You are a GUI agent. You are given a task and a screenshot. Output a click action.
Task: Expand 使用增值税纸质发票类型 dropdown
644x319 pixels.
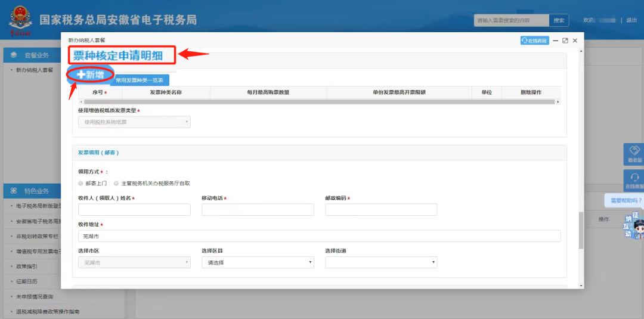(134, 122)
